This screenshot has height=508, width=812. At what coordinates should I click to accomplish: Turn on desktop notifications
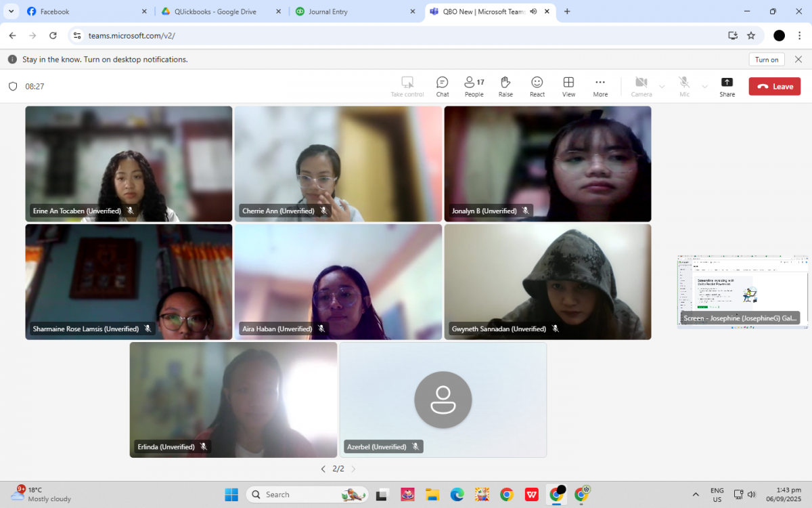click(767, 60)
